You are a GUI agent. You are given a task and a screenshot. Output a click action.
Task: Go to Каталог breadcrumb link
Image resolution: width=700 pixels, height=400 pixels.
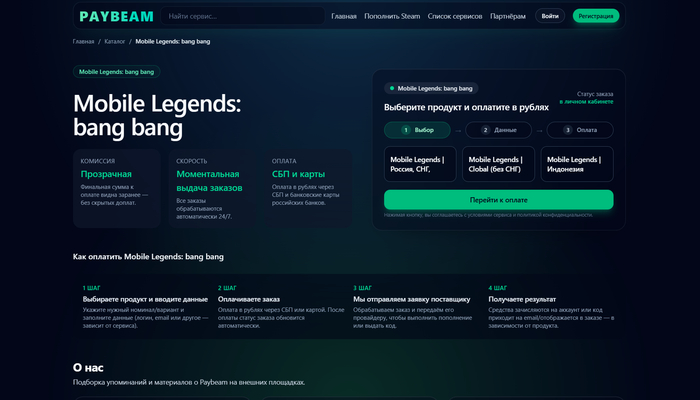(x=115, y=42)
